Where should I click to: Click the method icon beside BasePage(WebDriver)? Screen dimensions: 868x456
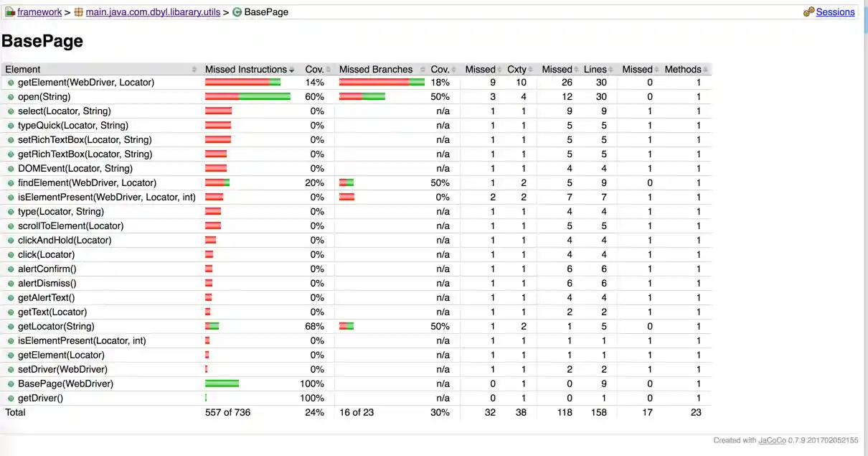click(x=11, y=384)
